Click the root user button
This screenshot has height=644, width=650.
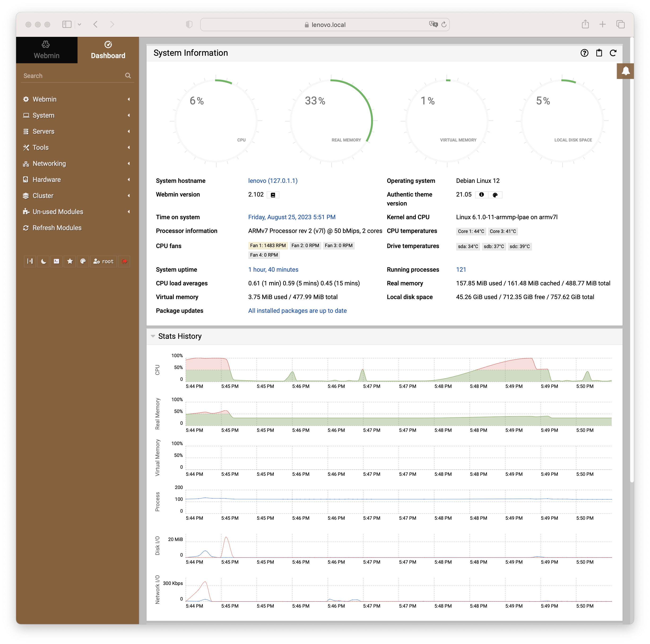pos(103,261)
